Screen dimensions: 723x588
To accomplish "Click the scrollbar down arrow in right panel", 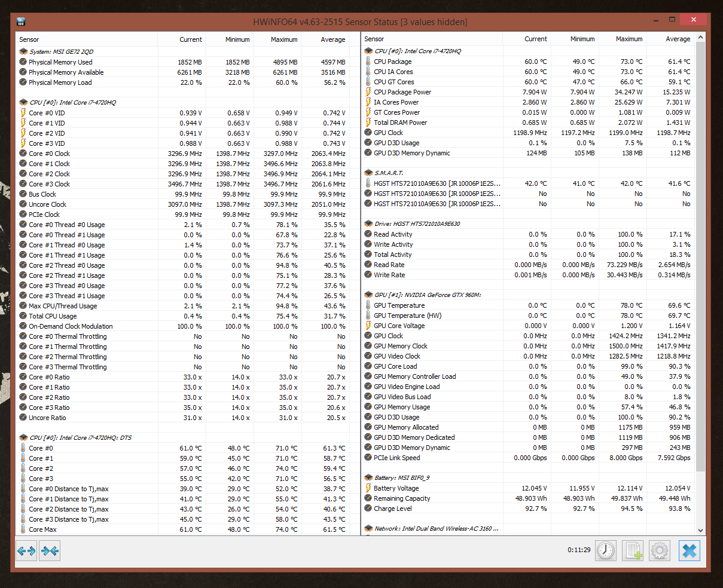I will 700,530.
